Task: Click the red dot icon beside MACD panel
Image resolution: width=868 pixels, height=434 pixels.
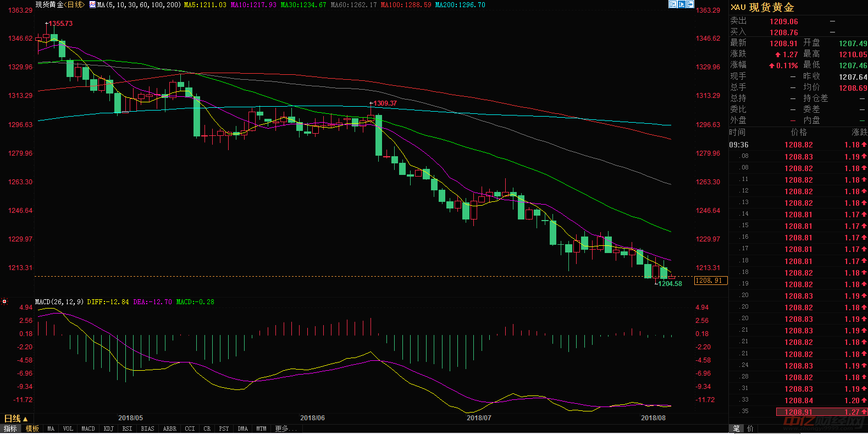Action: 4,301
